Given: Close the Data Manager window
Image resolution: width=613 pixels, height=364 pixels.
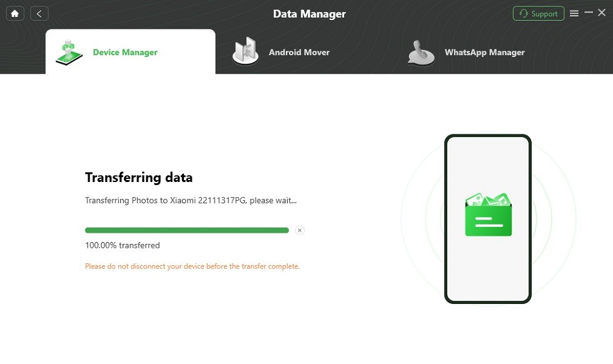Looking at the screenshot, I should [x=602, y=13].
